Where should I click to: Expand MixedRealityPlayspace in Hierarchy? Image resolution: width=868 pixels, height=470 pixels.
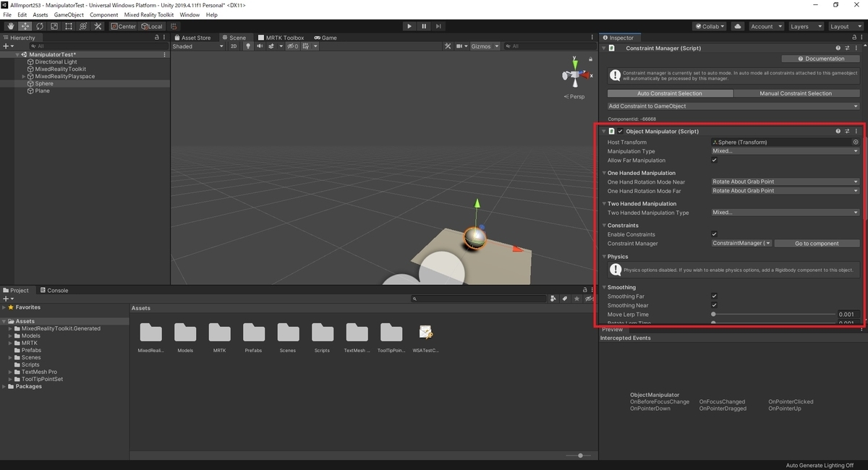coord(24,76)
